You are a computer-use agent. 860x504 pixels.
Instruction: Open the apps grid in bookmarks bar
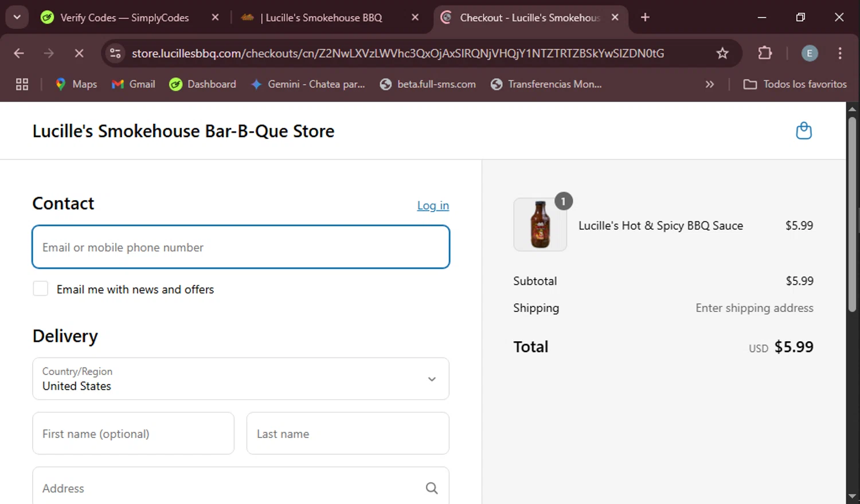click(22, 84)
